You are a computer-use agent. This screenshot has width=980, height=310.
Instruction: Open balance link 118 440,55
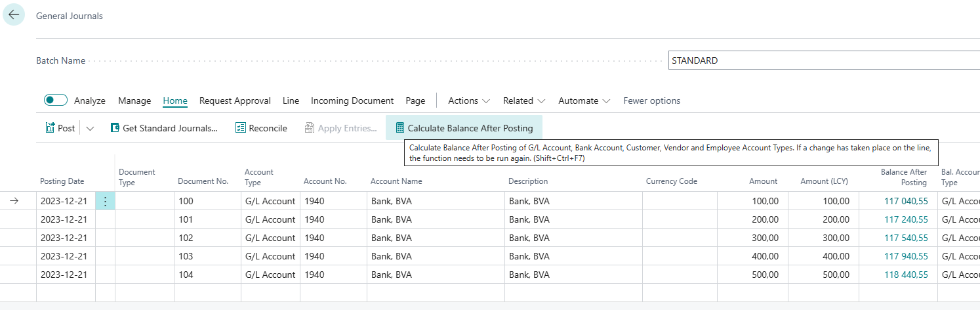(x=906, y=275)
